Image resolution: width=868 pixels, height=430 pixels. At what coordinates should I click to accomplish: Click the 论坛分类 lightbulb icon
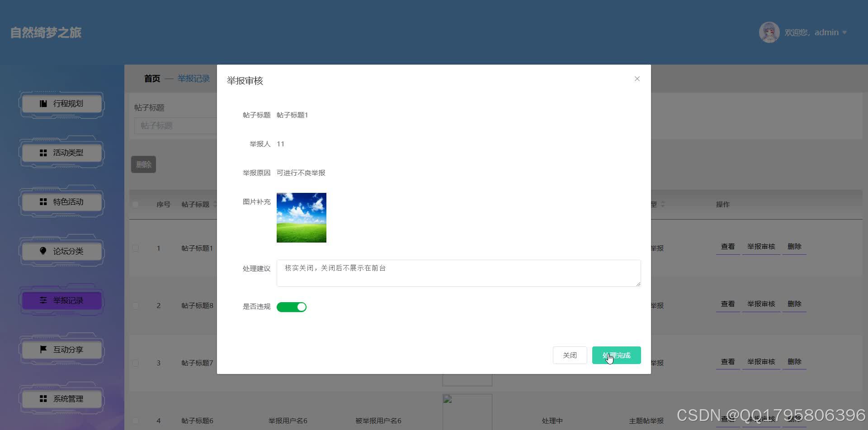pyautogui.click(x=43, y=251)
